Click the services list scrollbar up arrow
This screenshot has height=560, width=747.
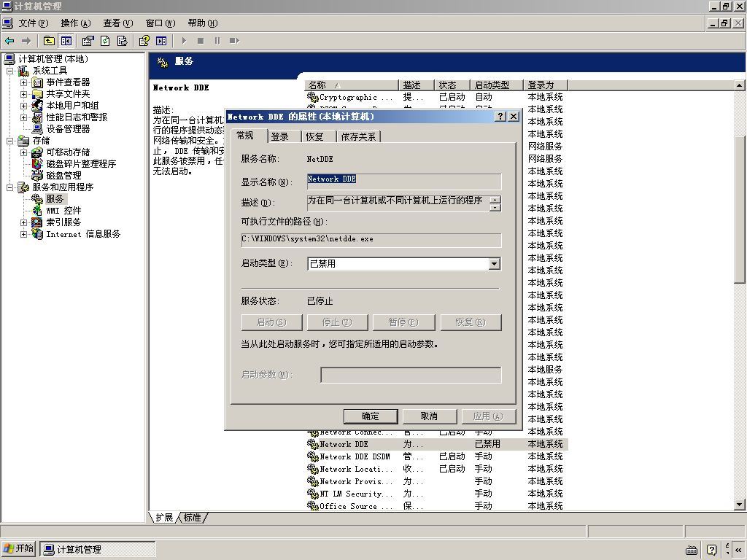pyautogui.click(x=740, y=85)
